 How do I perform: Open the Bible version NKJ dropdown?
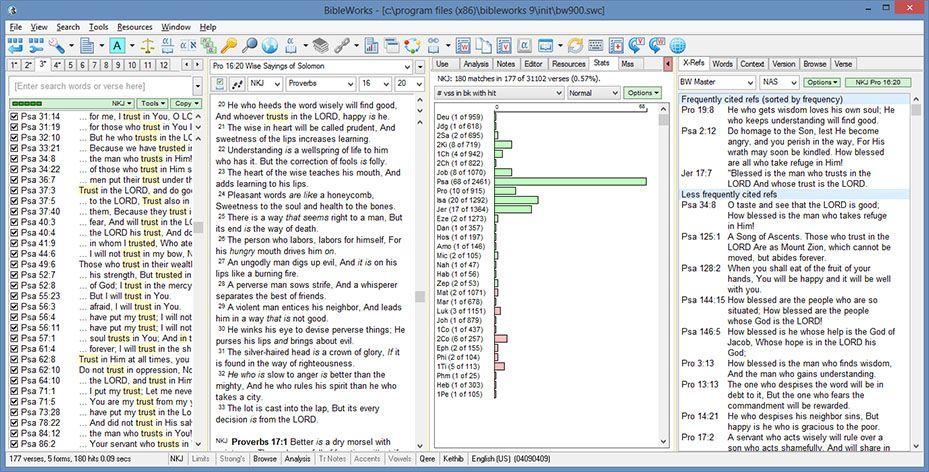[x=264, y=84]
